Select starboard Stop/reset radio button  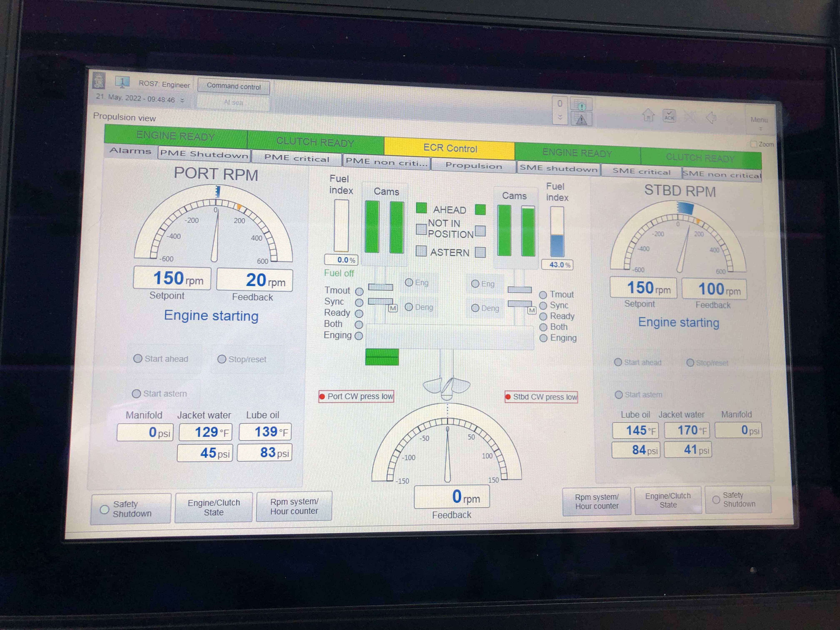[x=690, y=363]
